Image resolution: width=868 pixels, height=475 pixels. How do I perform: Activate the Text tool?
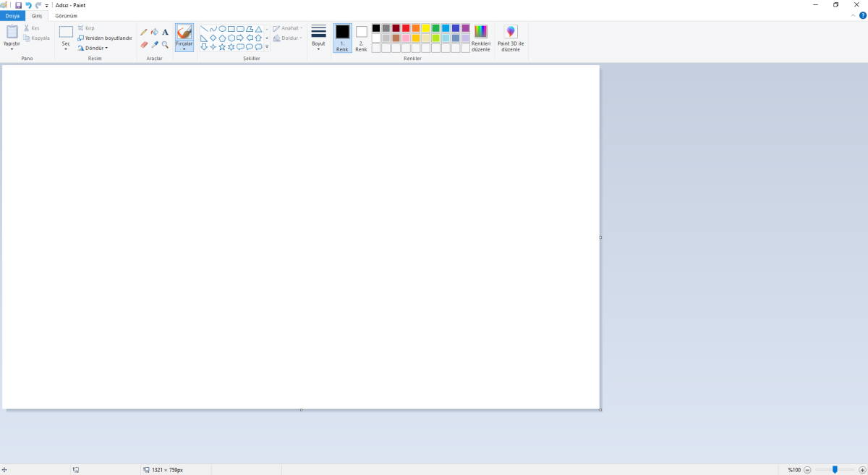tap(165, 32)
